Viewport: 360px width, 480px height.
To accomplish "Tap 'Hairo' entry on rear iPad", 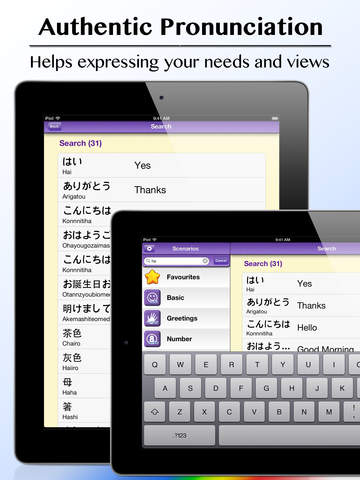I will click(85, 362).
